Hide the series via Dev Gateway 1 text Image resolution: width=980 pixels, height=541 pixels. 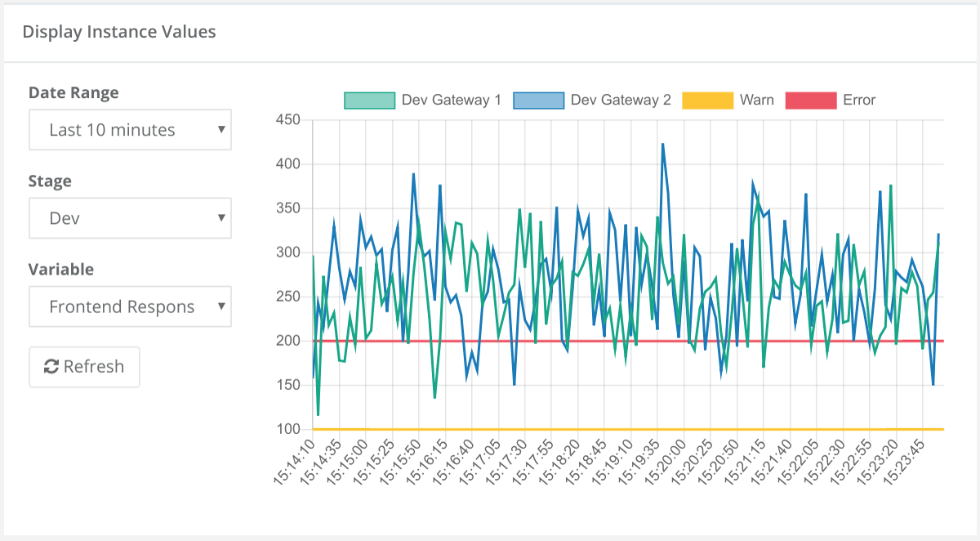451,101
